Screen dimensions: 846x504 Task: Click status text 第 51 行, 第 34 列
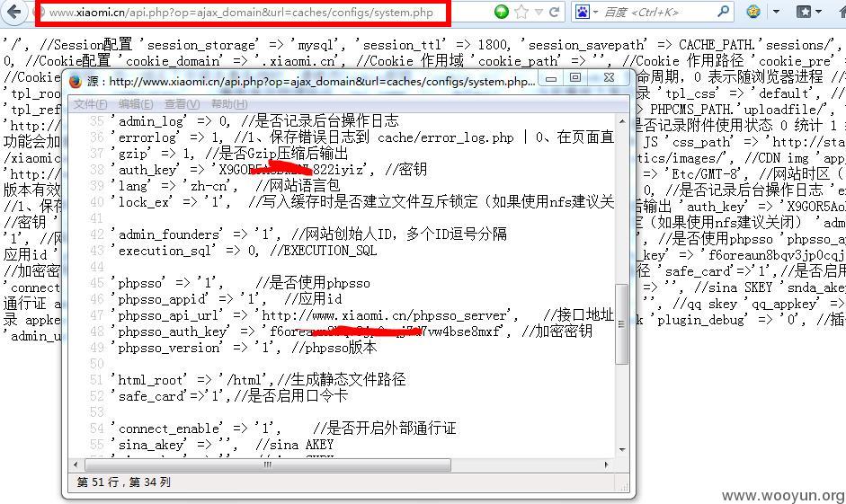tap(123, 482)
